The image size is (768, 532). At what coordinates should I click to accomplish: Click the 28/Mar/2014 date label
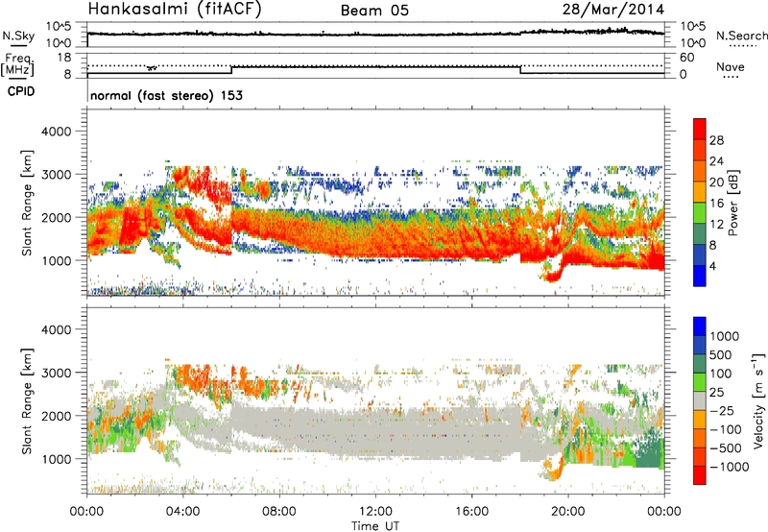[613, 10]
